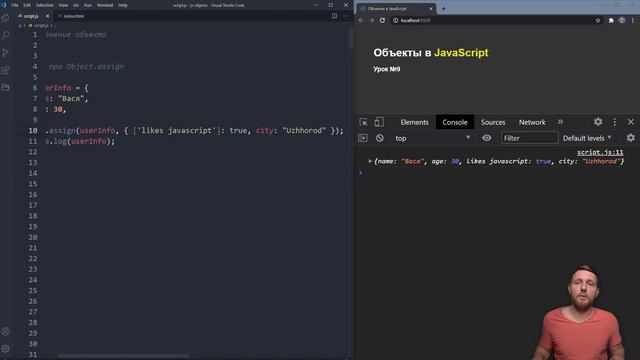This screenshot has width=640, height=360.
Task: Go forward in Chrome browser
Action: coord(371,20)
